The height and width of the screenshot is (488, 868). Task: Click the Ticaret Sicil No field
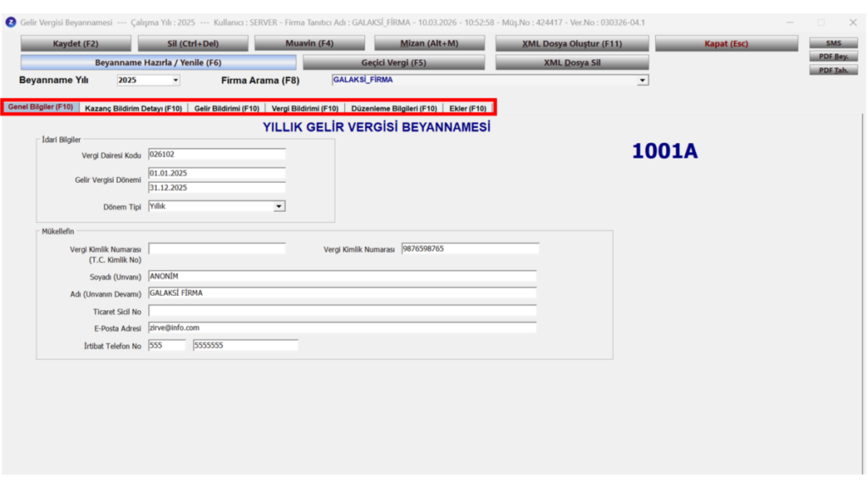(x=342, y=311)
